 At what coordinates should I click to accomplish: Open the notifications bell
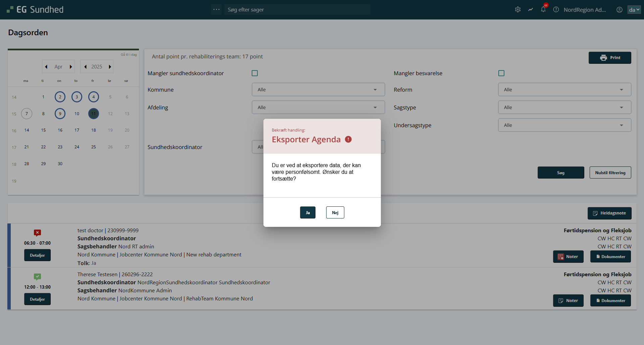[x=543, y=10]
